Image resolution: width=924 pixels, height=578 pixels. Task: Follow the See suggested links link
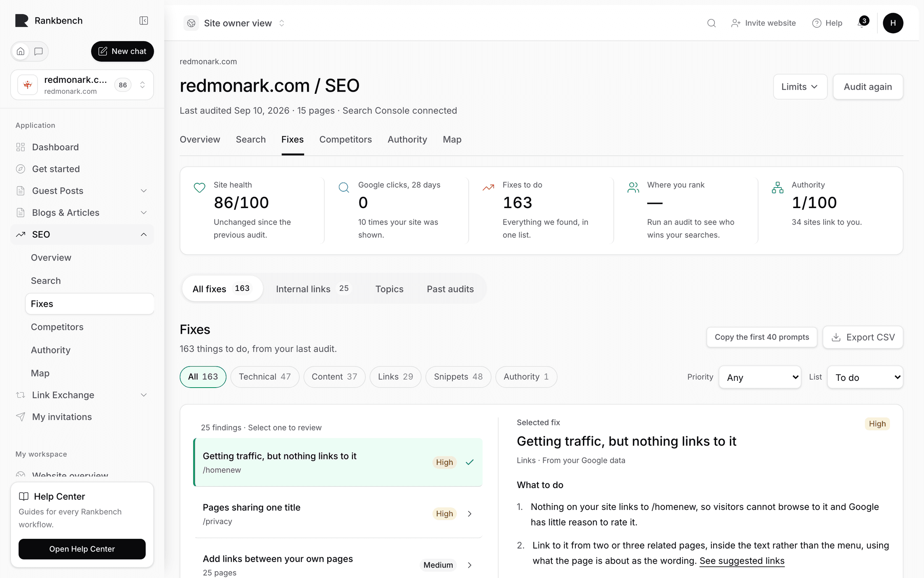pos(742,561)
